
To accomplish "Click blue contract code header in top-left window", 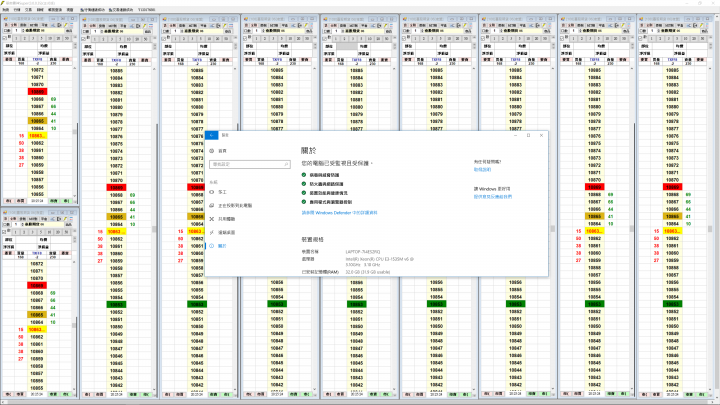I will [37, 60].
